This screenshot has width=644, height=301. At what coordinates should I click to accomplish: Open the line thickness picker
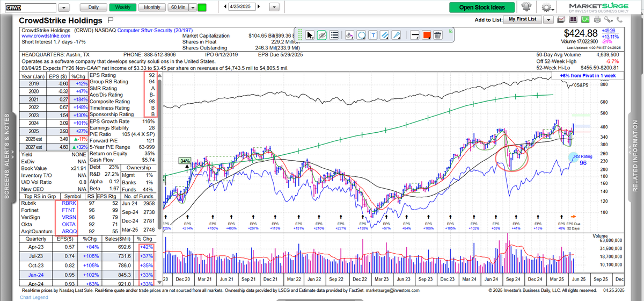click(x=414, y=35)
